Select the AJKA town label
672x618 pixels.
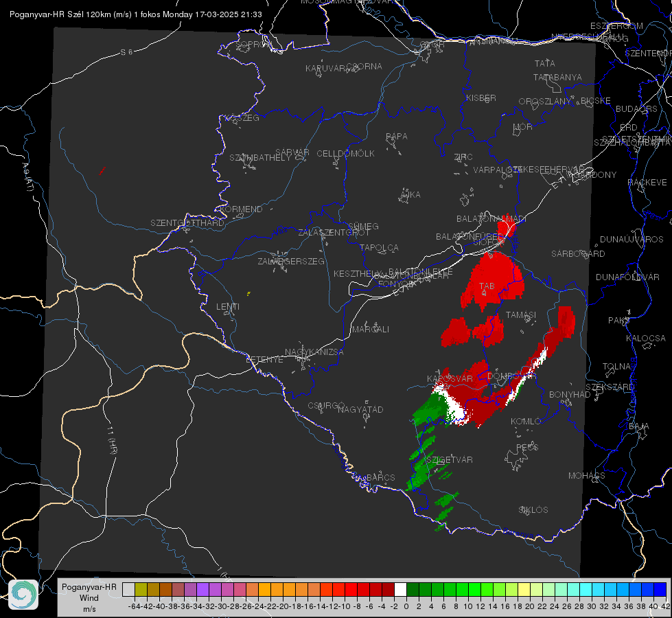pyautogui.click(x=410, y=195)
